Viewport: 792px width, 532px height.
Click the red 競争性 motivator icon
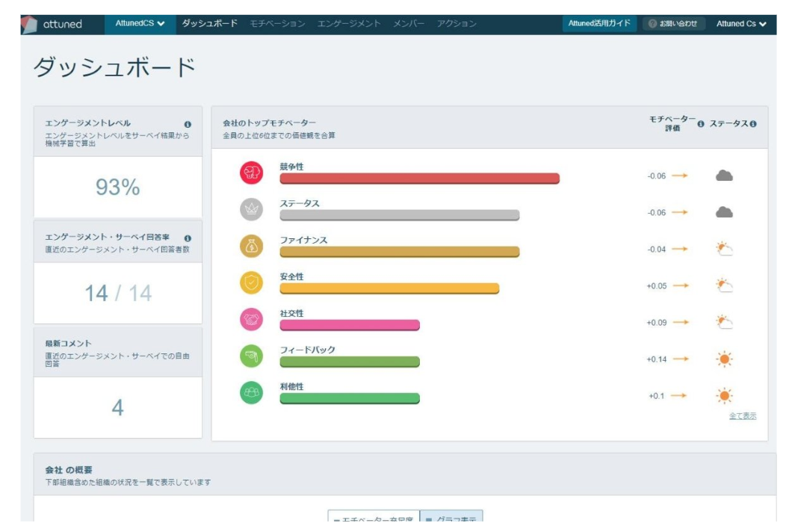251,173
